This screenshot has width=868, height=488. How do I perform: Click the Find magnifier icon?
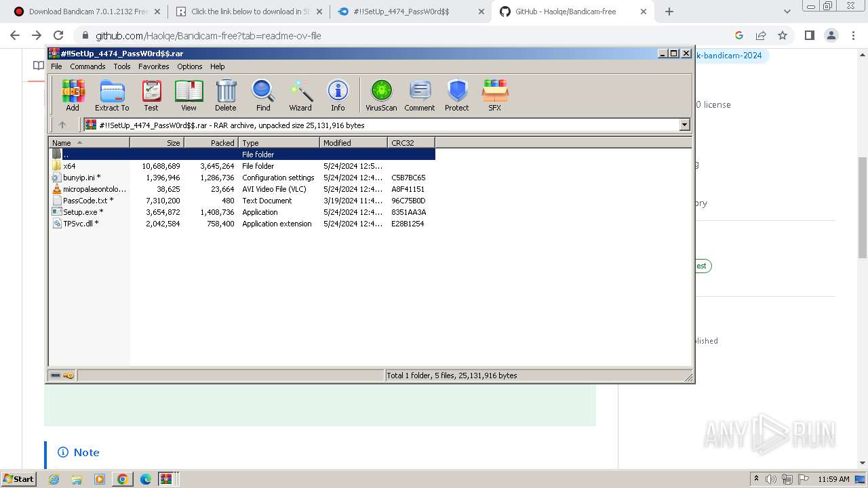(263, 95)
